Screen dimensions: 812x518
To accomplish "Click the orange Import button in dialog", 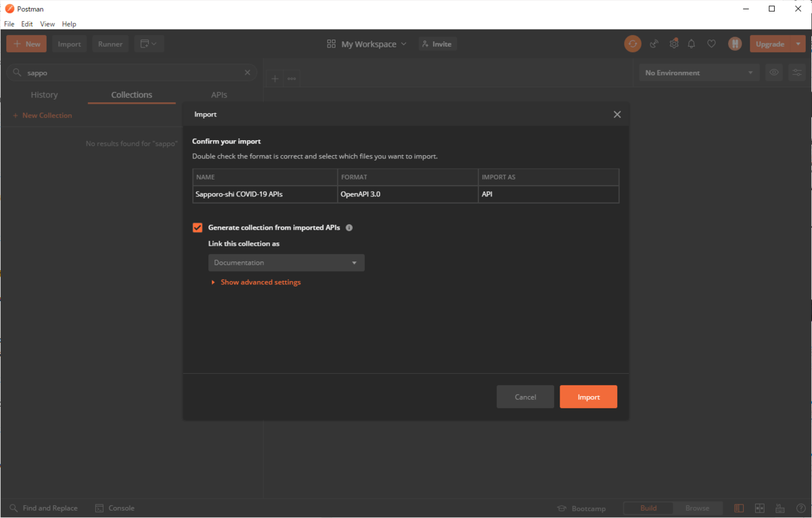I will (x=589, y=397).
